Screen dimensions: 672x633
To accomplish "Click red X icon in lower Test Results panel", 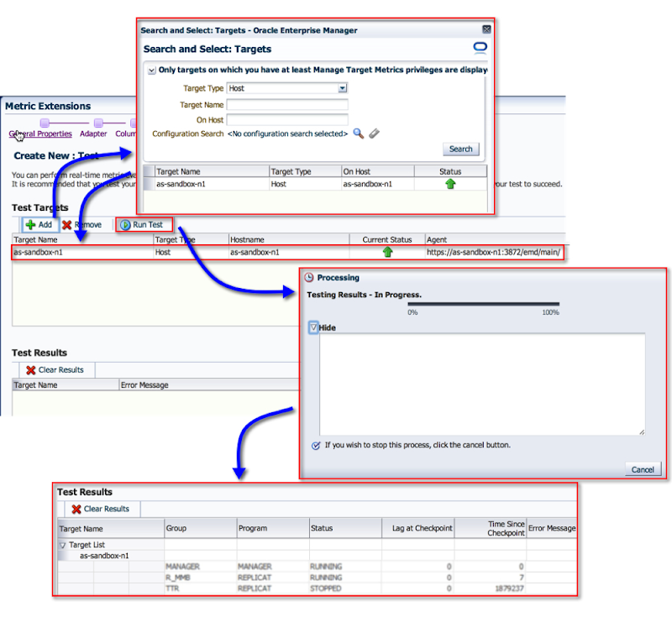I will [76, 509].
